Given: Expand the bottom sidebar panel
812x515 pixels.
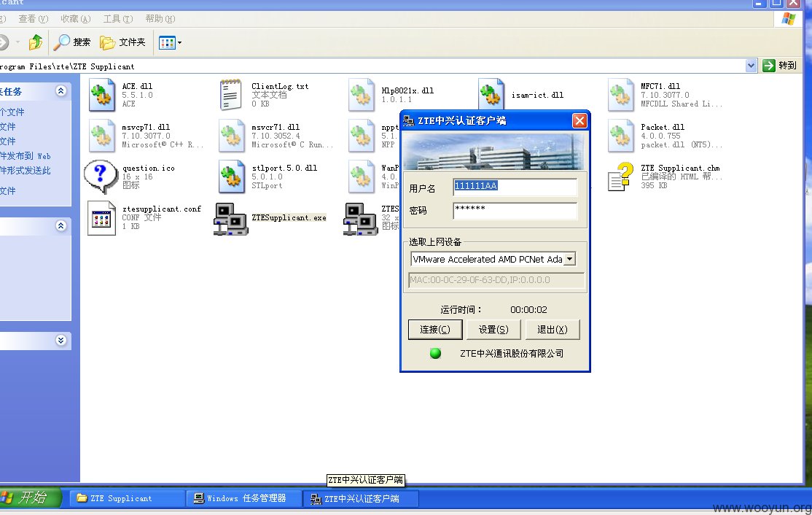Looking at the screenshot, I should pos(60,341).
